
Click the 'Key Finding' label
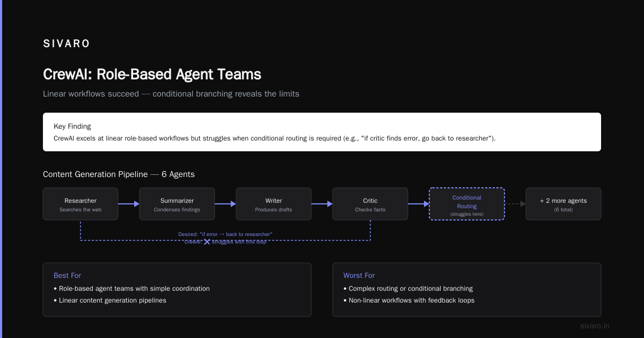coord(72,127)
